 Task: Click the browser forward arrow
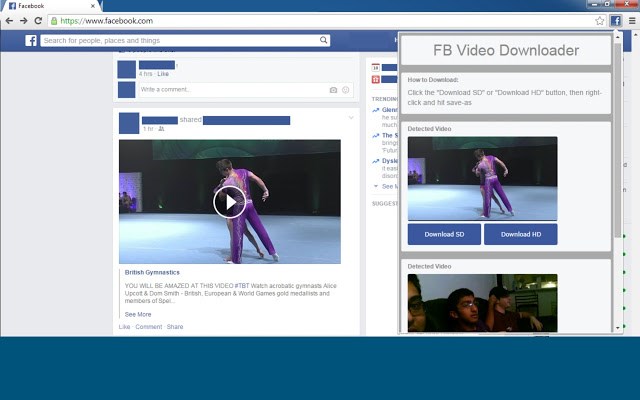(23, 20)
